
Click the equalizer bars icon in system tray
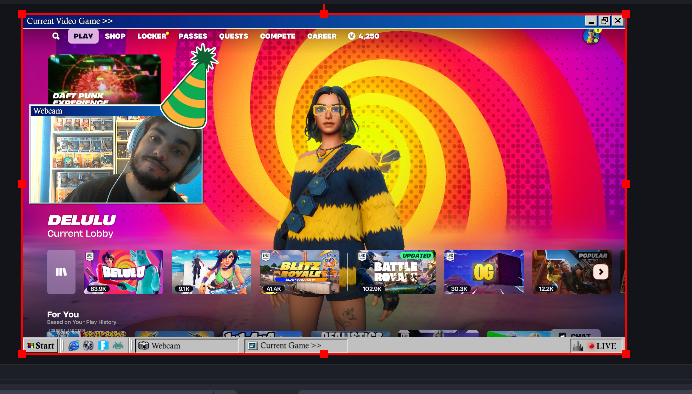click(578, 346)
